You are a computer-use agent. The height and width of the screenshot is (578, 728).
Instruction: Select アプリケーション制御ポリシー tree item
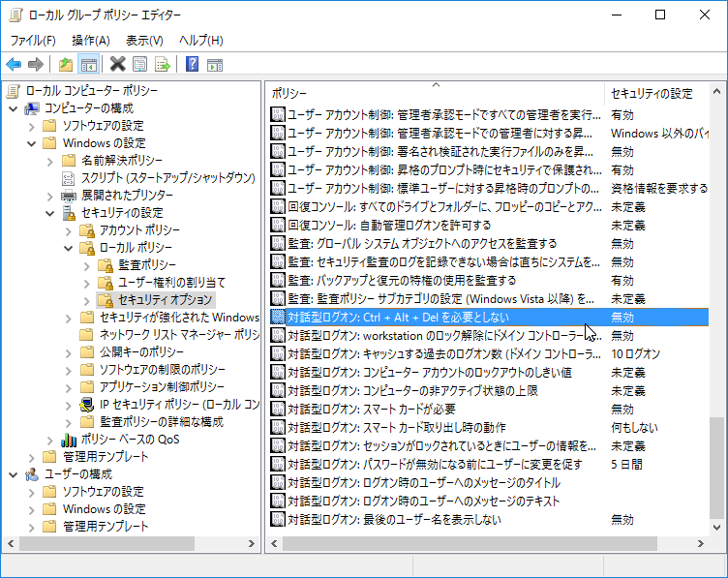[162, 387]
